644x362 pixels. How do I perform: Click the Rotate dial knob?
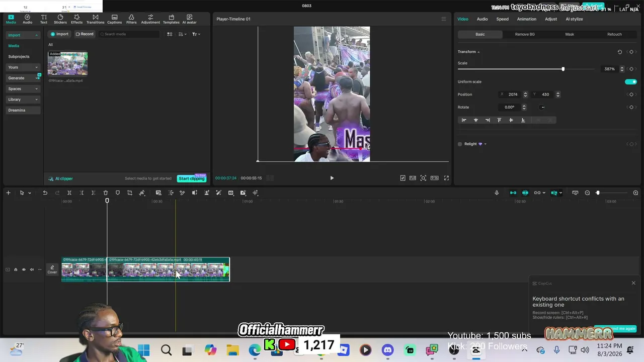(x=542, y=107)
